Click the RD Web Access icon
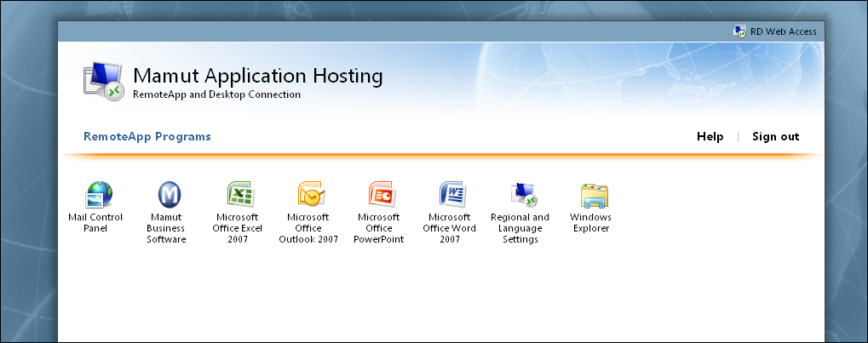This screenshot has width=868, height=343. pyautogui.click(x=739, y=31)
